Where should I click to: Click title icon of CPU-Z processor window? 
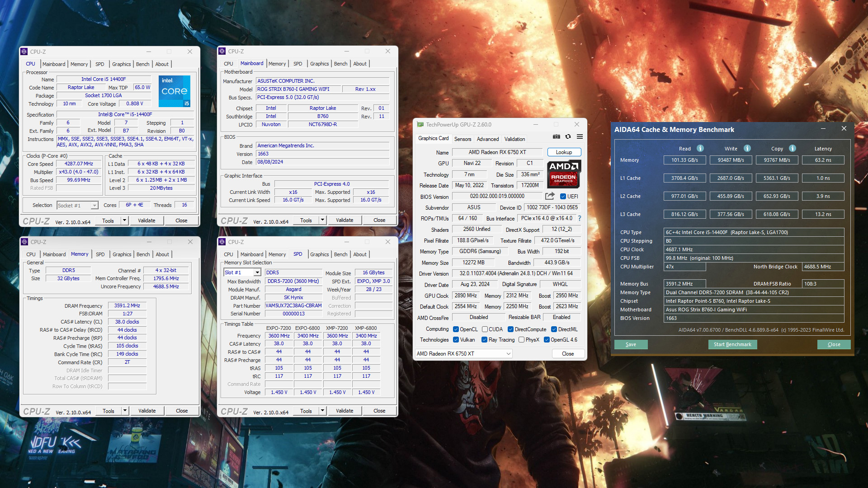[x=24, y=52]
